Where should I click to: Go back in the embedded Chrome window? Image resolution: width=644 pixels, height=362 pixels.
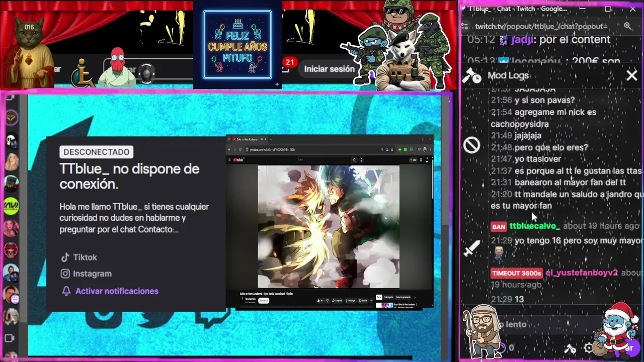coord(229,149)
